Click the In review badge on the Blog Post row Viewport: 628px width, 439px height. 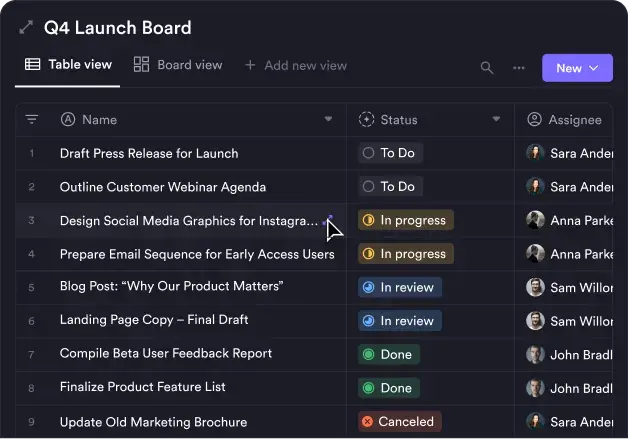pos(399,287)
